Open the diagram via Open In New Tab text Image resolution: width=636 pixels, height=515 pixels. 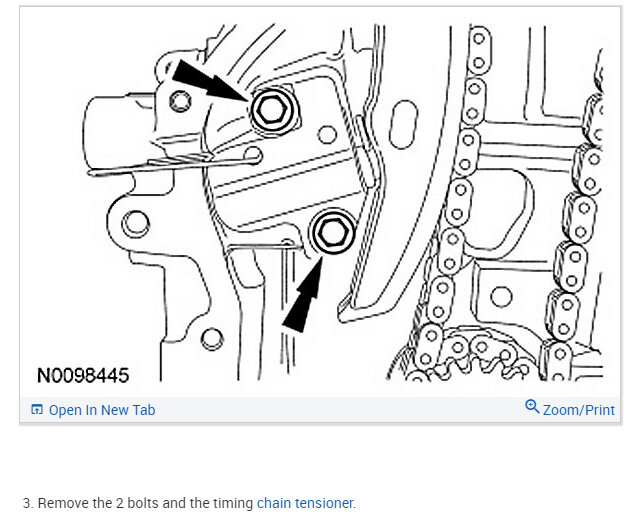pyautogui.click(x=102, y=410)
